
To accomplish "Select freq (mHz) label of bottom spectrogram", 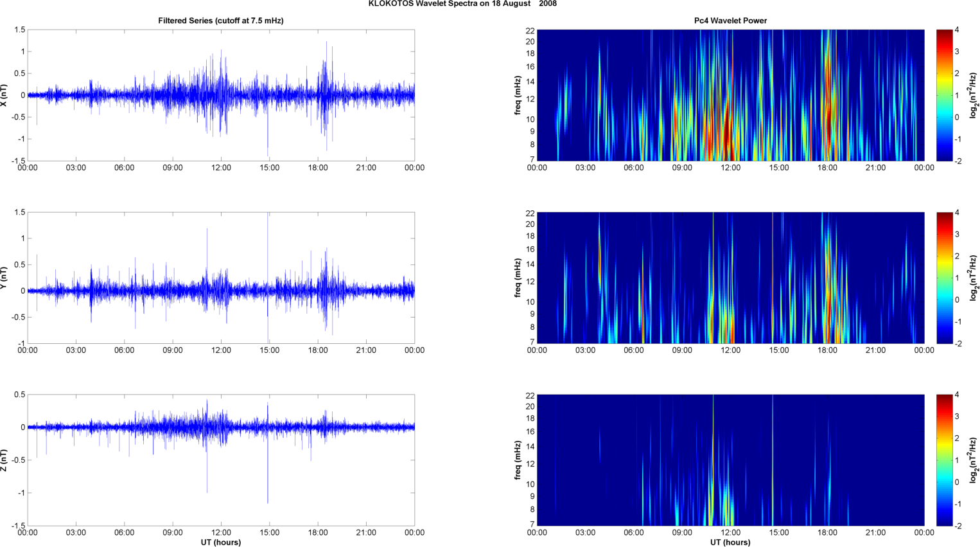I will coord(518,460).
